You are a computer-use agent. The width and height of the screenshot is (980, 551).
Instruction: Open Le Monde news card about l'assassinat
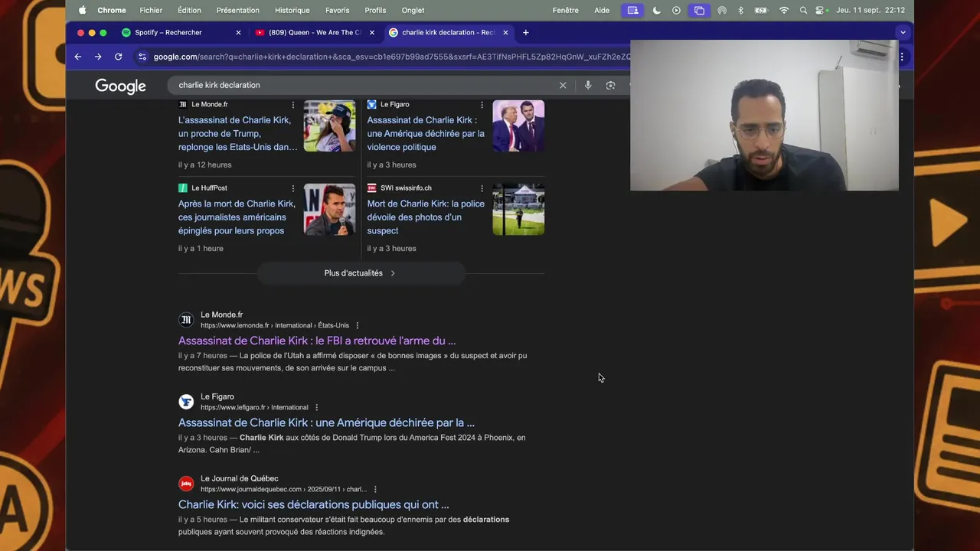pyautogui.click(x=238, y=133)
